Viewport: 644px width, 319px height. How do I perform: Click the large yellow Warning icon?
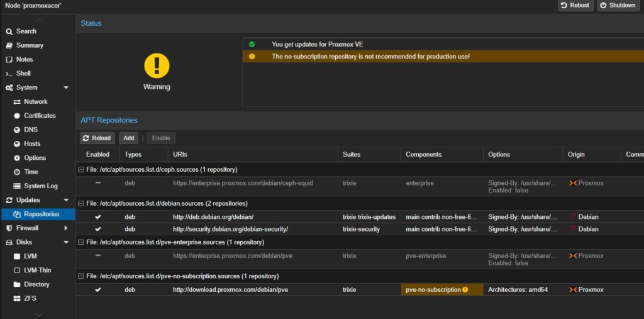pyautogui.click(x=157, y=65)
